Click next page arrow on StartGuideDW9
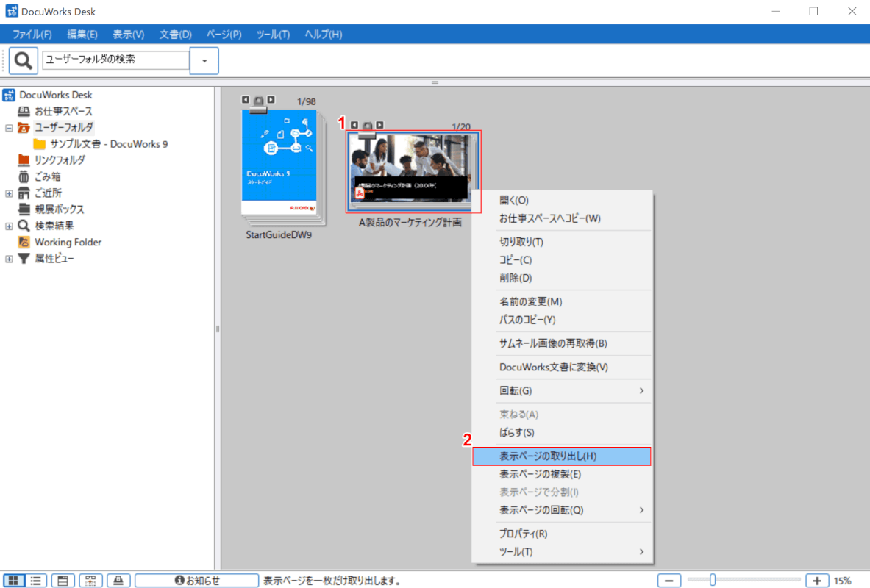The image size is (870, 588). 271,100
